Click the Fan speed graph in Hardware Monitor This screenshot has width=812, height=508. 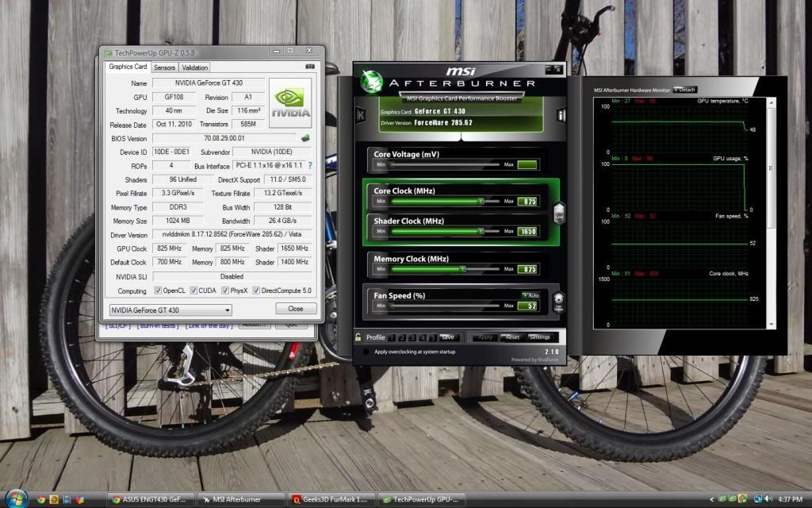680,244
